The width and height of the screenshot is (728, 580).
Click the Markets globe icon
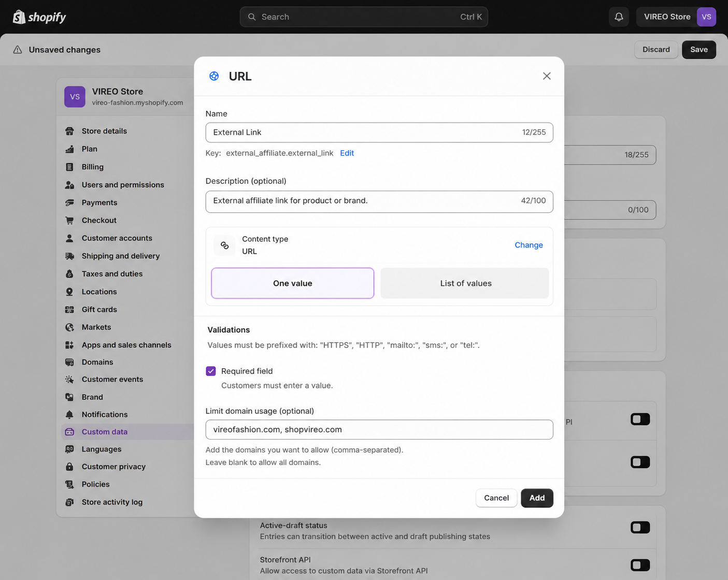[x=69, y=327]
